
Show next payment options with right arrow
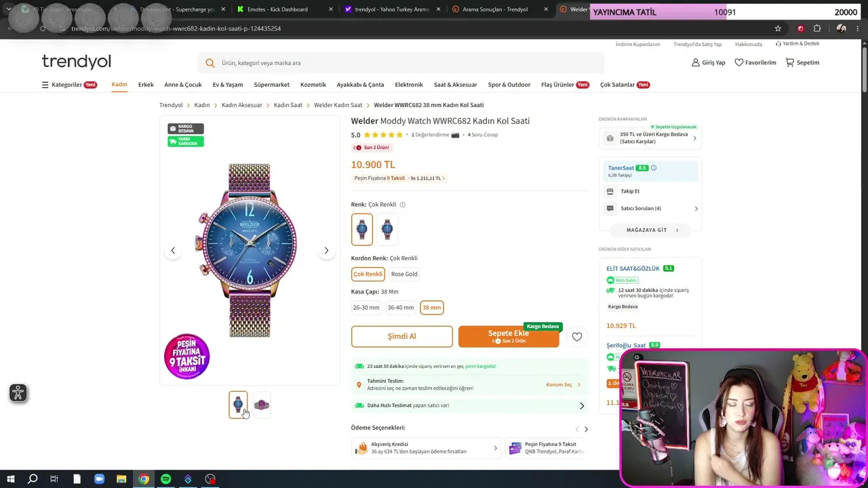(586, 429)
